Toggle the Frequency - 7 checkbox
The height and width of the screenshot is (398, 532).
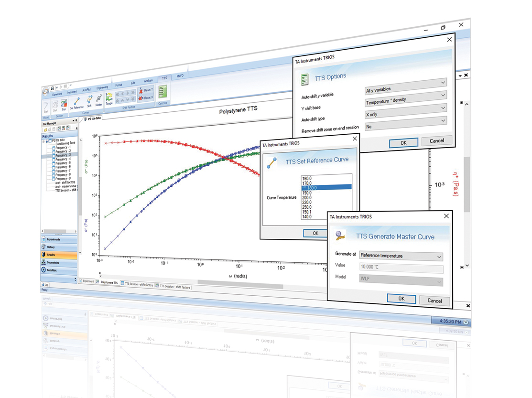pyautogui.click(x=54, y=172)
